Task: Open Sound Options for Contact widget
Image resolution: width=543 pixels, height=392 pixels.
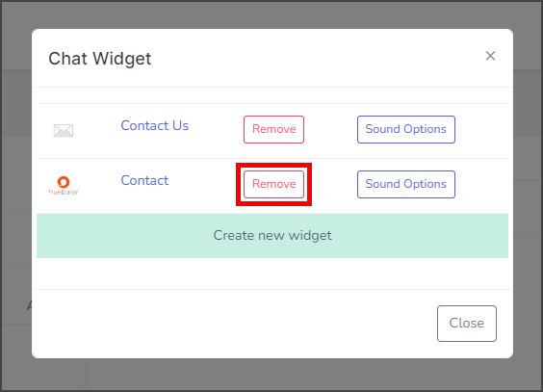Action: [406, 184]
